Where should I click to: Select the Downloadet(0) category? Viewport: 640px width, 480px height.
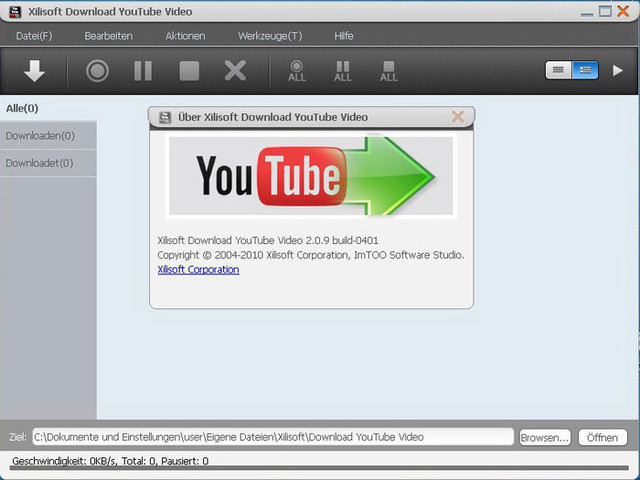point(48,163)
